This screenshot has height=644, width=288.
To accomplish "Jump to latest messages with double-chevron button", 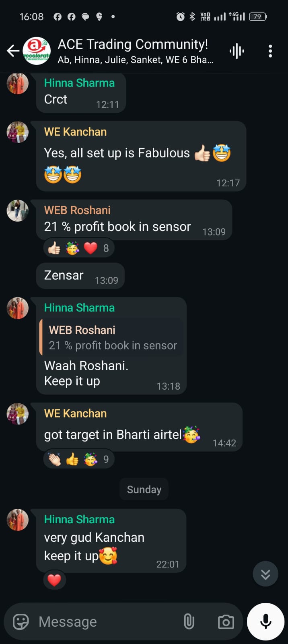I will coord(265,574).
